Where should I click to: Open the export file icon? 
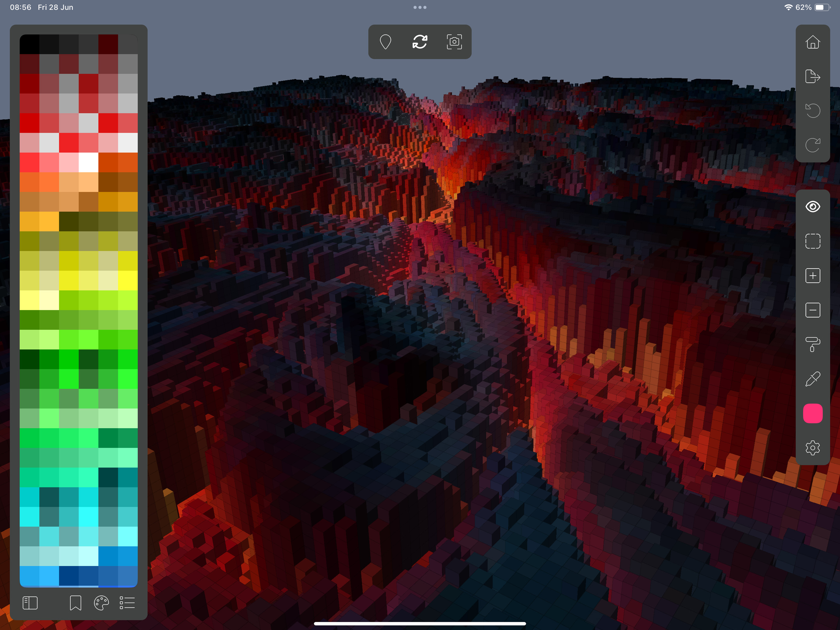(813, 76)
